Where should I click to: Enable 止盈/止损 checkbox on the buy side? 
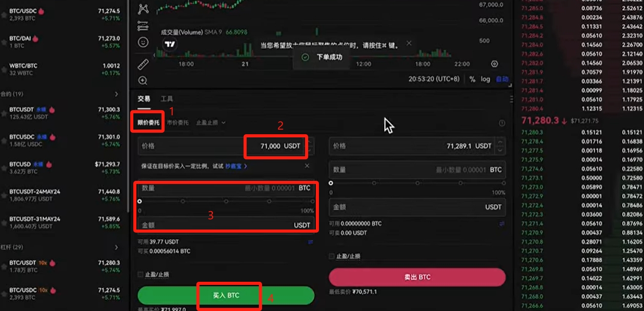click(x=141, y=275)
